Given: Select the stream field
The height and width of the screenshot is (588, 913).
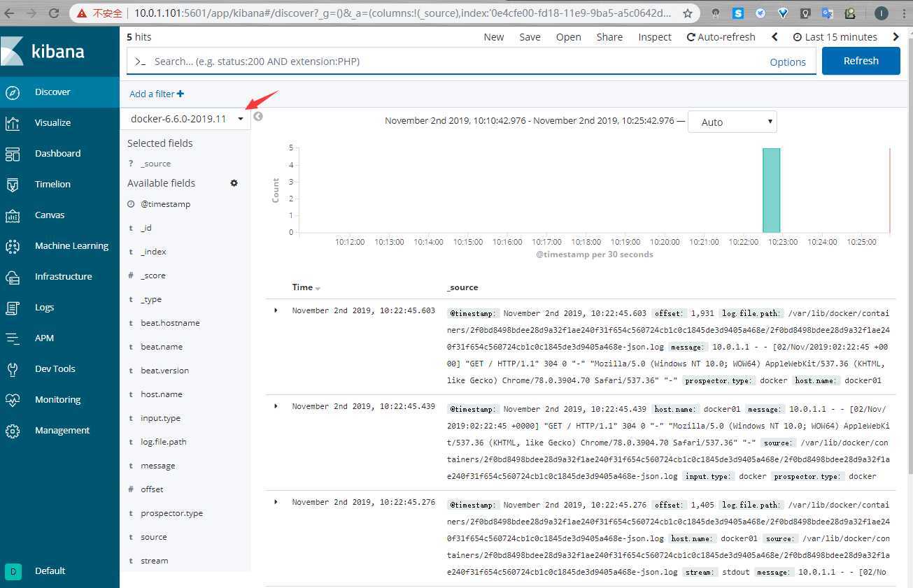Looking at the screenshot, I should pos(154,560).
